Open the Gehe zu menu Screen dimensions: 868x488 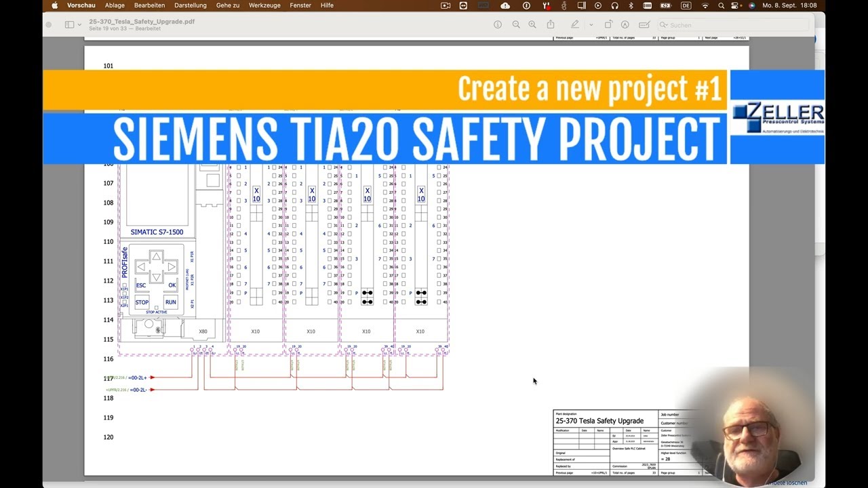point(228,5)
